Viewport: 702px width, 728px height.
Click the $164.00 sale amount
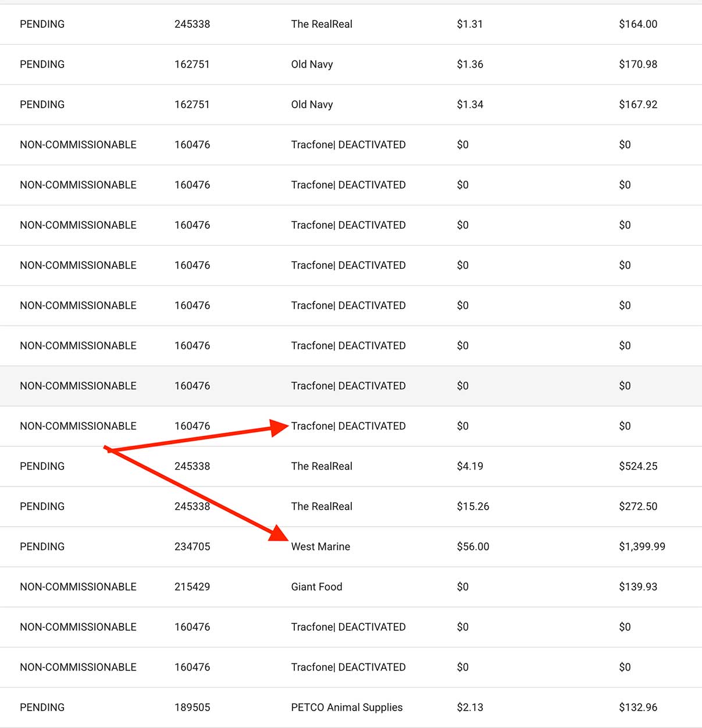pos(638,24)
